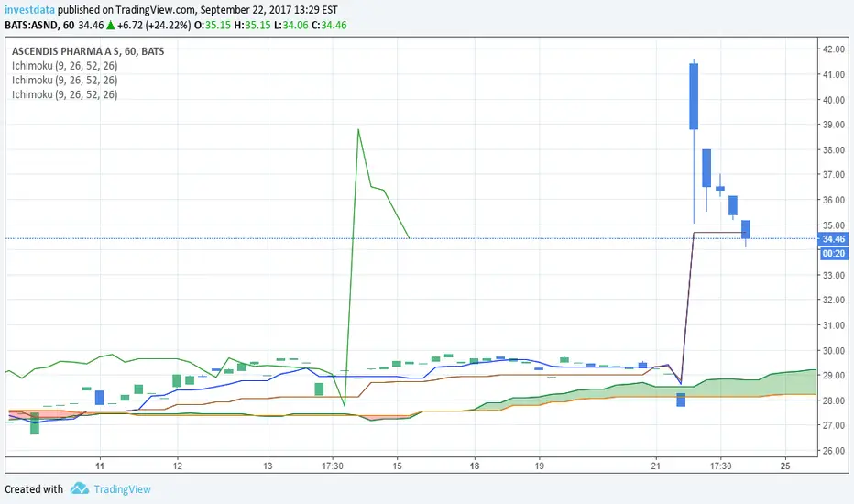Click the 36.00 price axis label
Viewport: 854px width, 504px height.
pos(833,200)
